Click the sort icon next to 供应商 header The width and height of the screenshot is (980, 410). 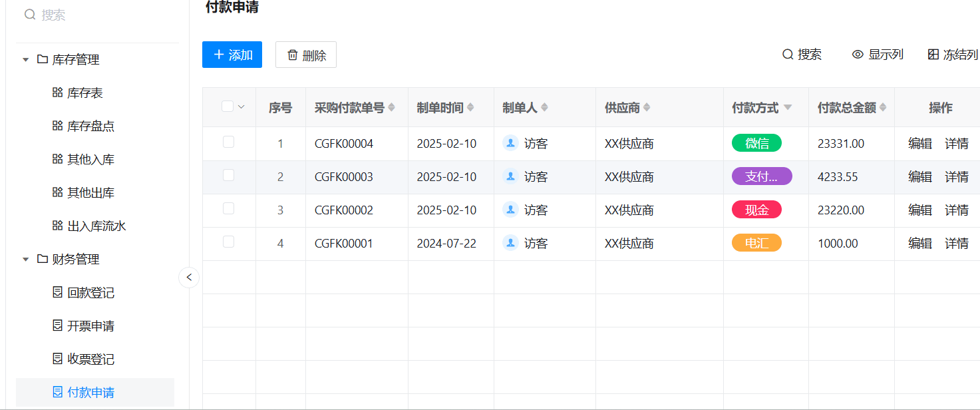coord(647,107)
